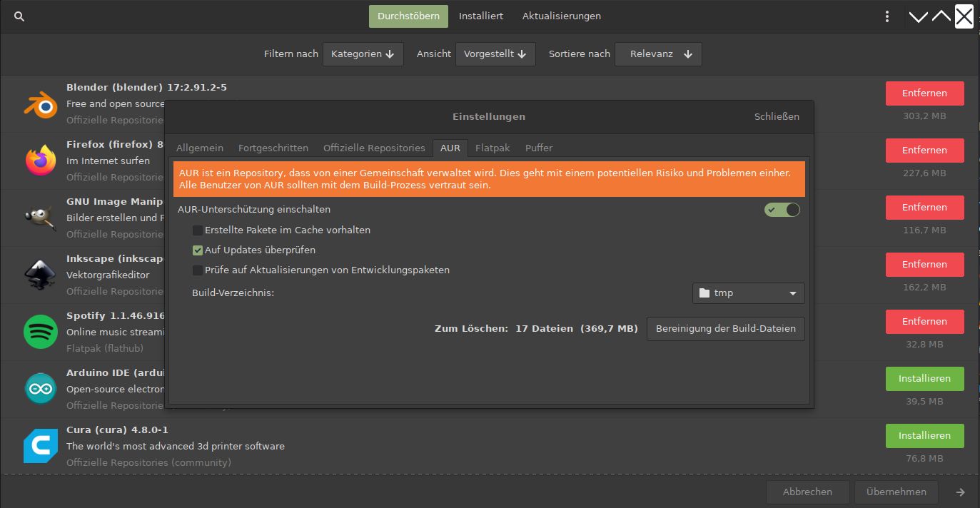Maximize window with the up chevron

coord(941,16)
